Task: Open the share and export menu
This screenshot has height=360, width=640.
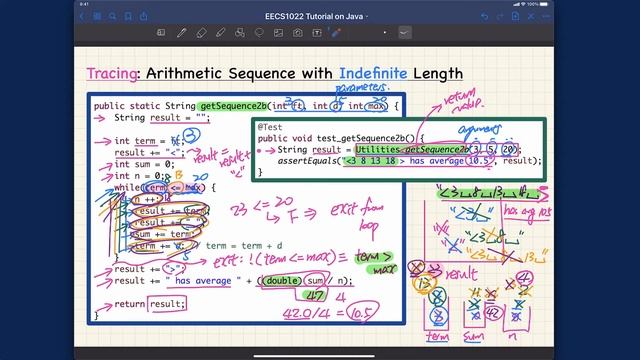Action: (x=144, y=16)
